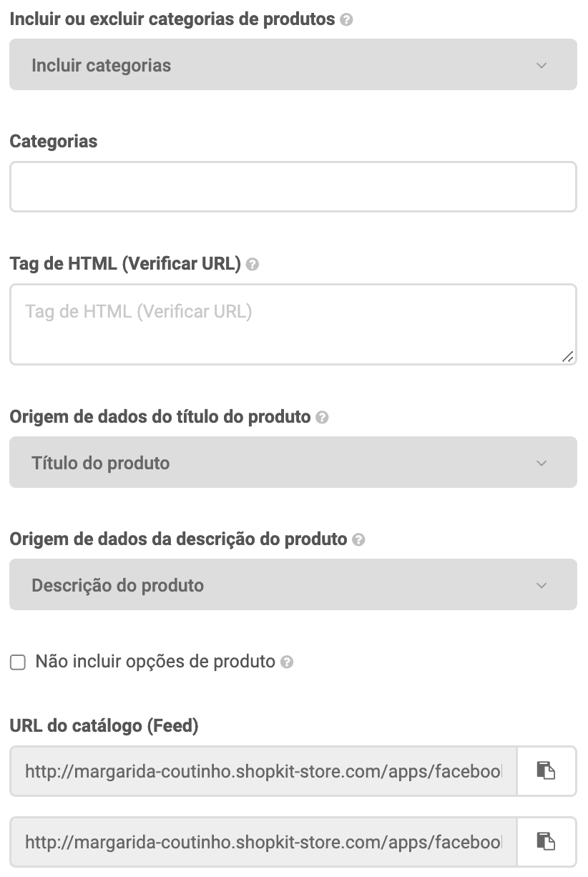Open the 'Descrição do produto' dropdown
This screenshot has height=877, width=588.
[x=293, y=585]
